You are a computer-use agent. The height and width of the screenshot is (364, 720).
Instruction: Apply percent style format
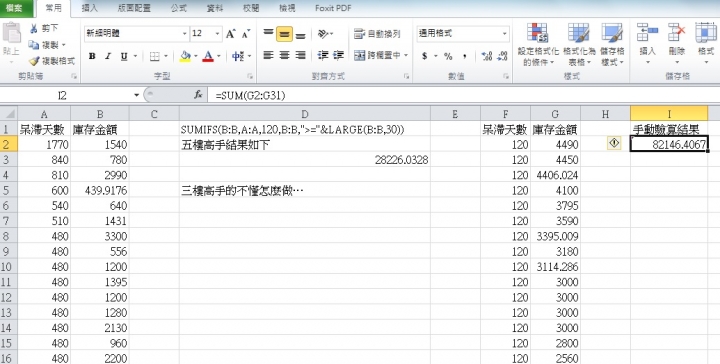point(448,56)
